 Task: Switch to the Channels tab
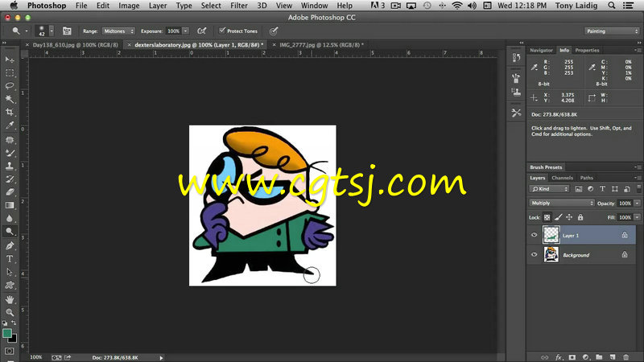pos(562,178)
